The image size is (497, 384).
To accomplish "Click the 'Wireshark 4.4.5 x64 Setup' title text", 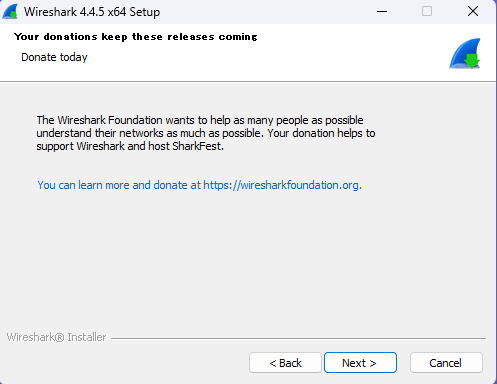I will [92, 12].
